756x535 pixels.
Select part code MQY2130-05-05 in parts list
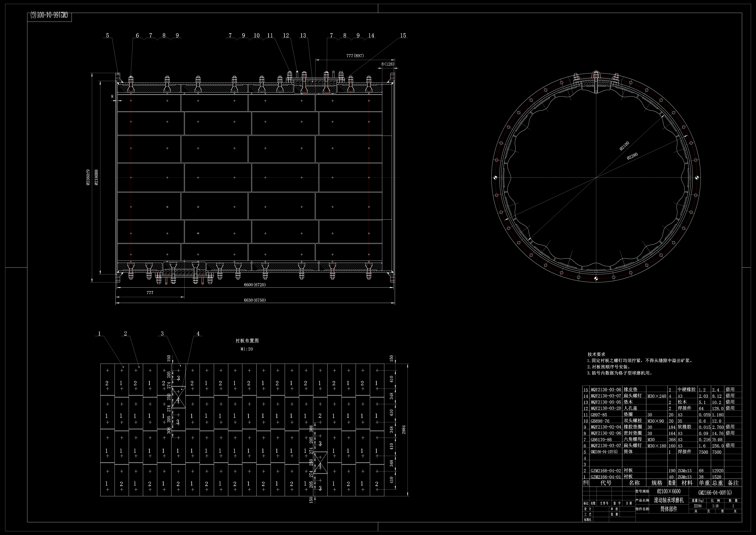606,402
